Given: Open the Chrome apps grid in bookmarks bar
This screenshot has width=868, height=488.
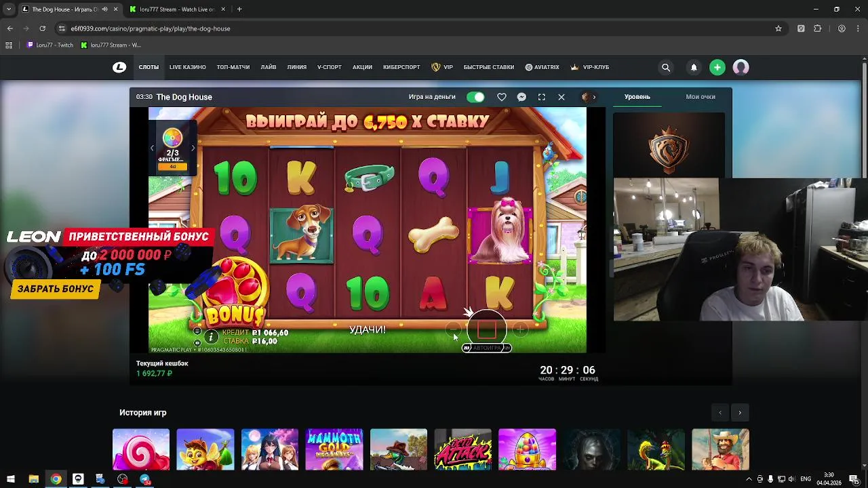Looking at the screenshot, I should [9, 45].
